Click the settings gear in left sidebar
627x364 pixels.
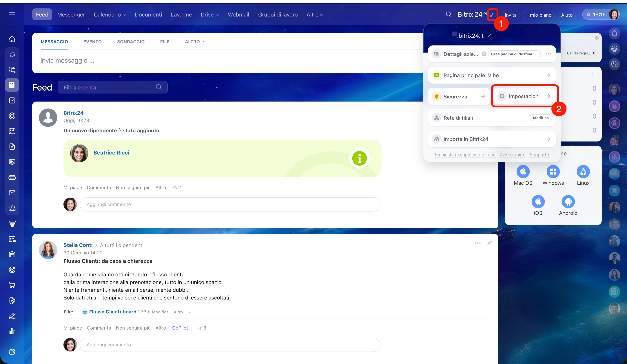12,352
